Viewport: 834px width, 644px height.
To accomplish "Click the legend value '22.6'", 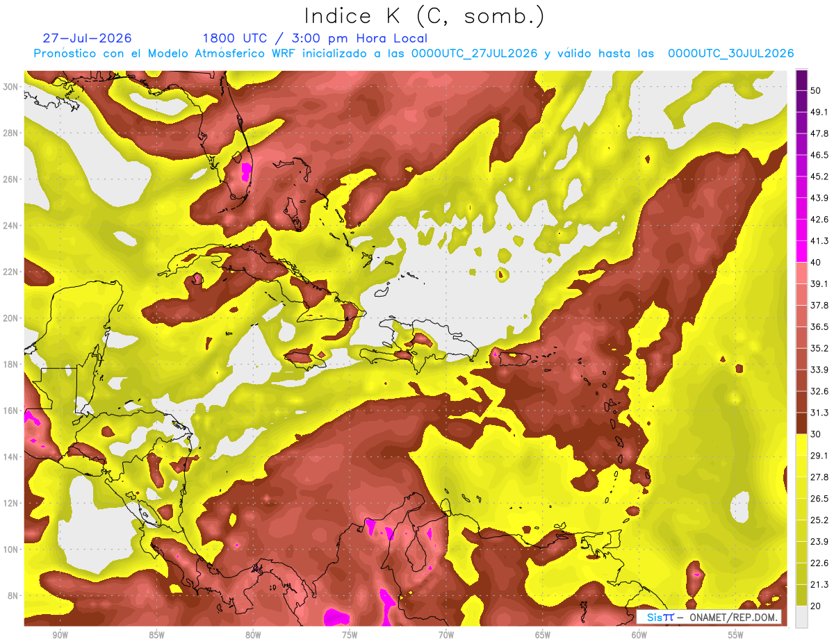I will 819,563.
